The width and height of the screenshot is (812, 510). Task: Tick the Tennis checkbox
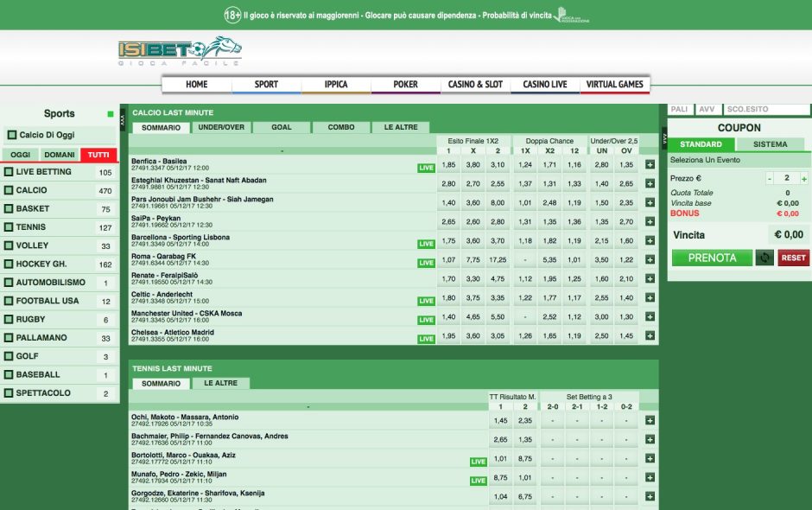click(9, 227)
